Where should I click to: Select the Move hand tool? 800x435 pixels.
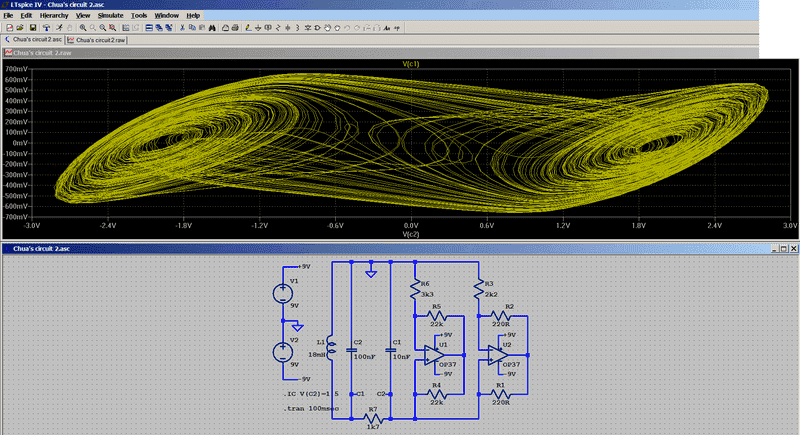pyautogui.click(x=327, y=27)
